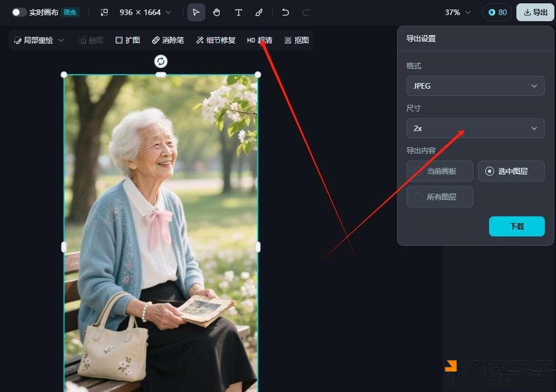This screenshot has width=556, height=392.
Task: Click the 下载 download button
Action: [516, 226]
